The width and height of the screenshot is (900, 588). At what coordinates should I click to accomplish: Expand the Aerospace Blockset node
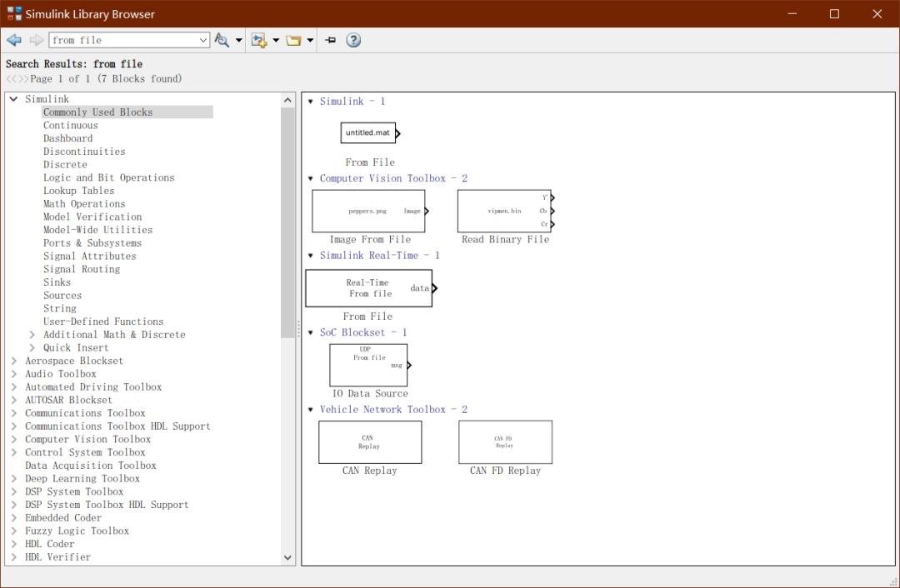(13, 361)
